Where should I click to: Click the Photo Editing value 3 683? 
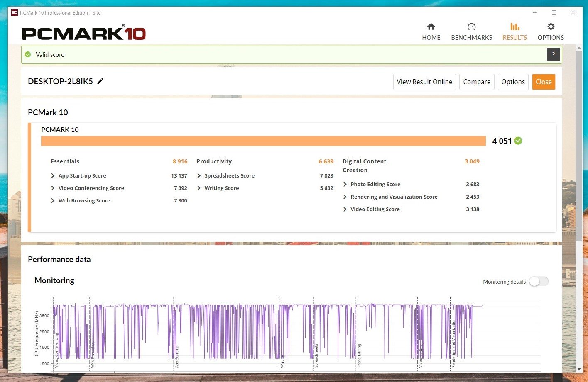pyautogui.click(x=473, y=185)
